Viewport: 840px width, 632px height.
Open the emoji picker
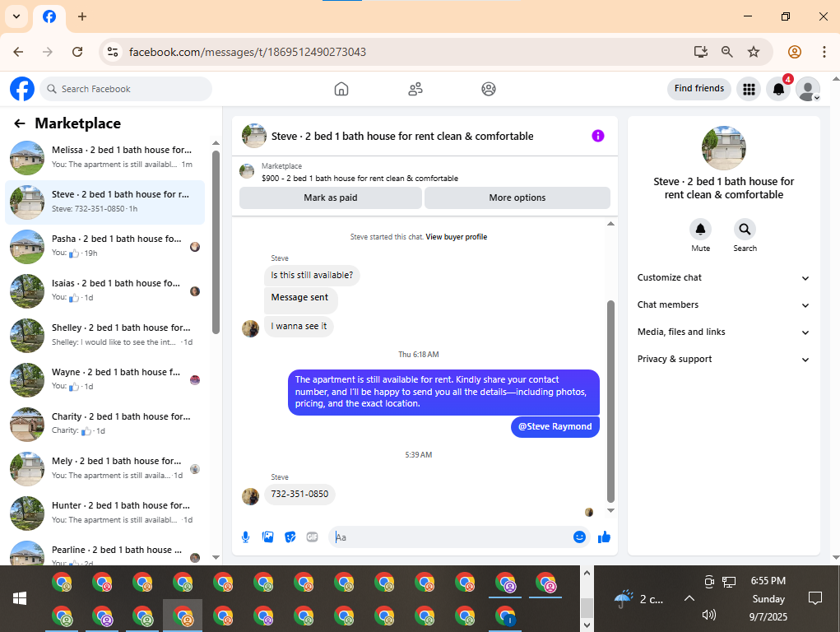[x=579, y=537]
